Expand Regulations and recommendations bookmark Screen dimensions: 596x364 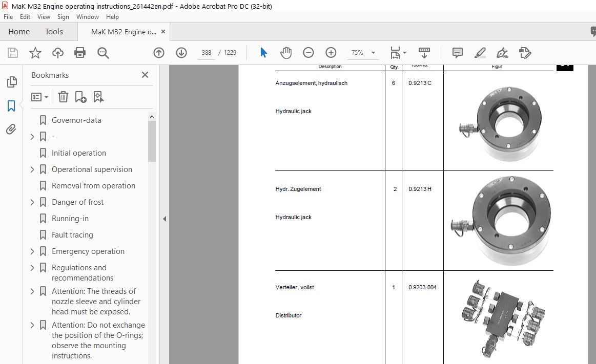tap(32, 268)
